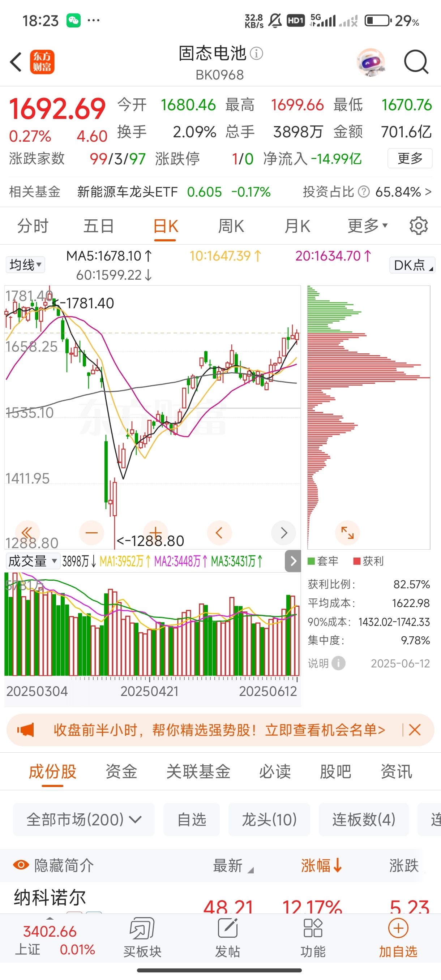The image size is (441, 980).
Task: Zoom out chart with minus button
Action: [x=91, y=533]
